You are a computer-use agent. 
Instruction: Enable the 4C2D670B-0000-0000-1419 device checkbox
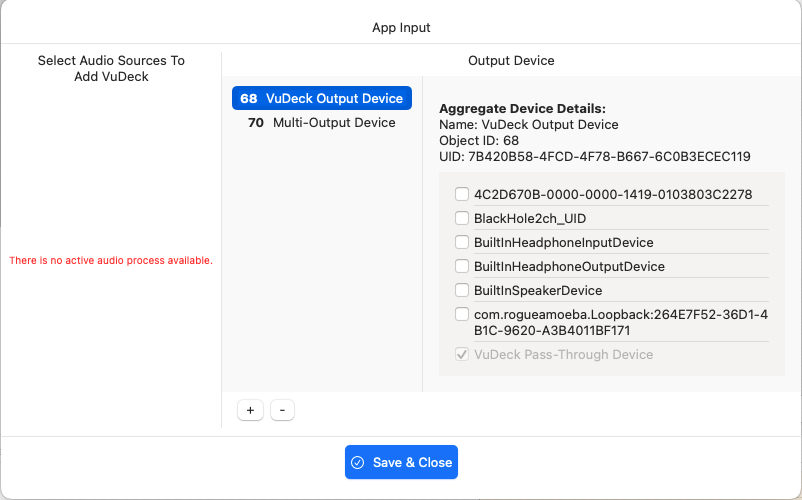tap(462, 194)
